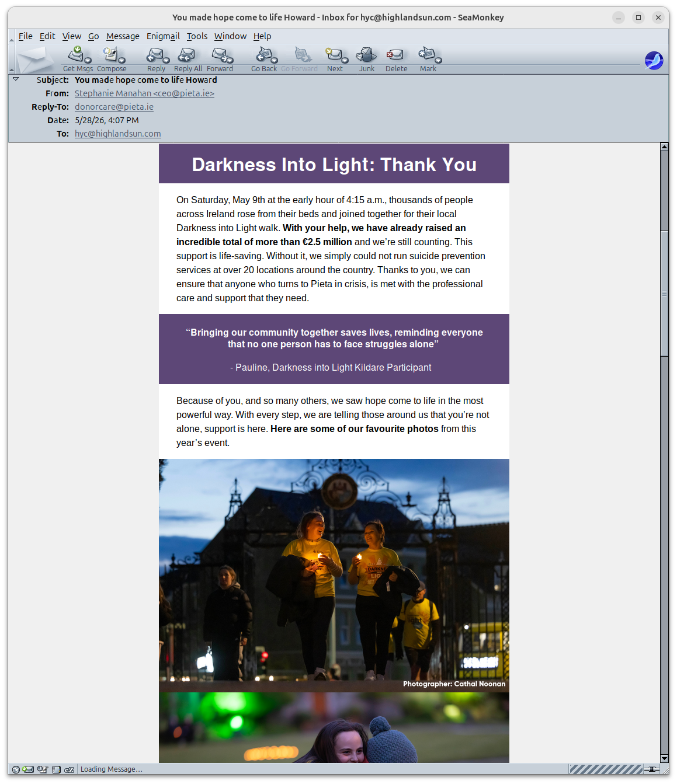This screenshot has width=677, height=784.
Task: Open the Enigmail menu
Action: coord(163,36)
